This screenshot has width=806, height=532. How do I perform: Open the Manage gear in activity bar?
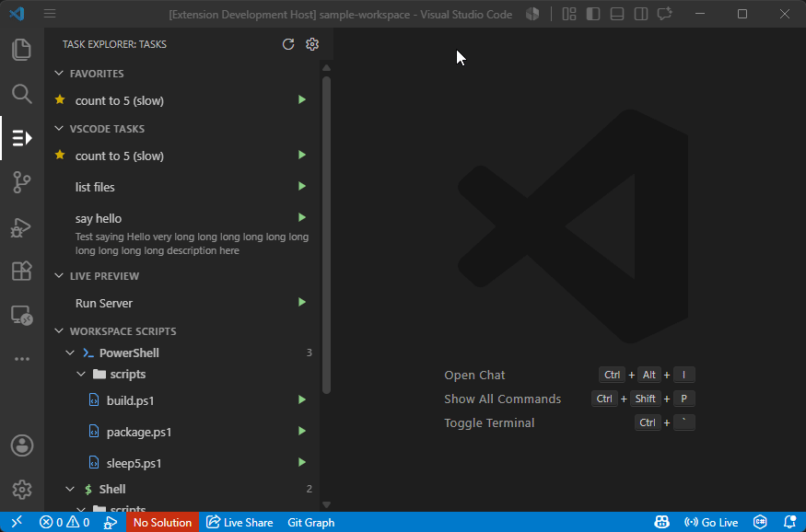pos(21,490)
